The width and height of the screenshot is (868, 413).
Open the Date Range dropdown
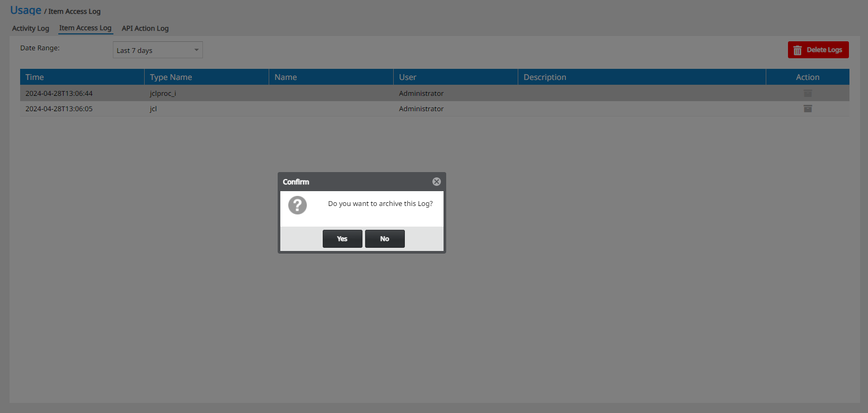158,50
